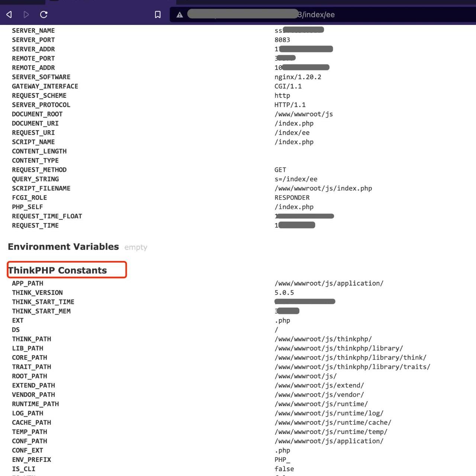
Task: Click the REQUEST_TIME label
Action: [x=35, y=226]
